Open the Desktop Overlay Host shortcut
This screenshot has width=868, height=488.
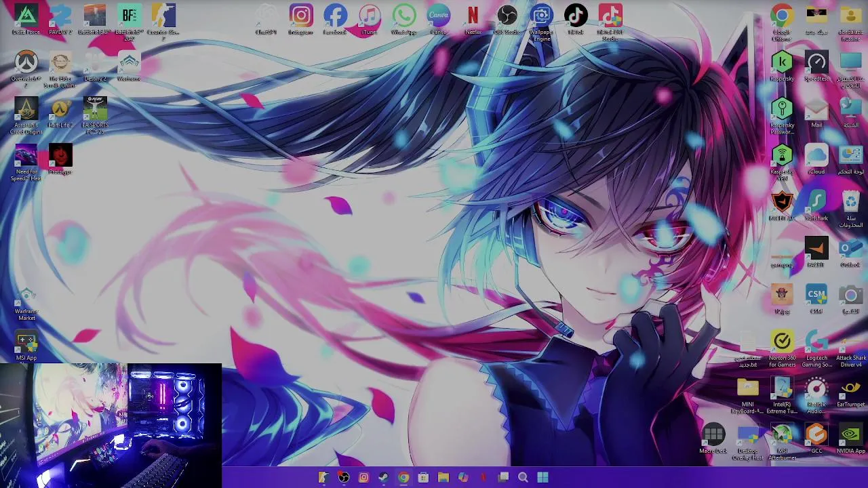[747, 442]
